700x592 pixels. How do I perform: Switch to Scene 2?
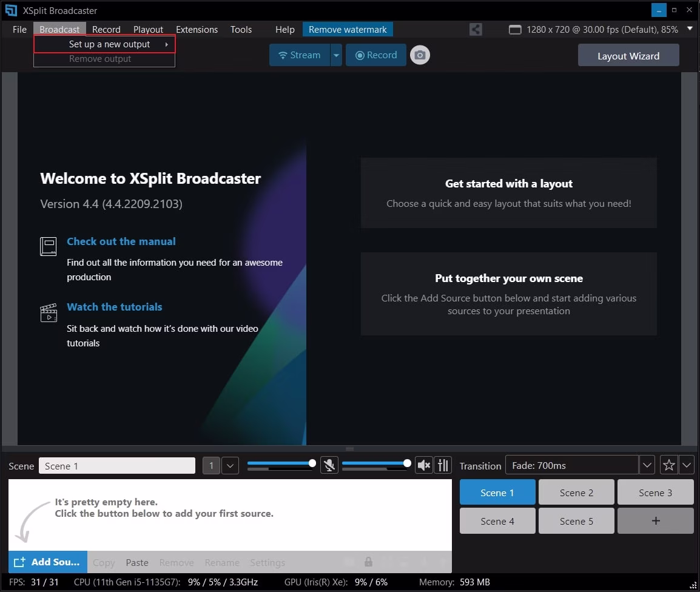tap(576, 493)
